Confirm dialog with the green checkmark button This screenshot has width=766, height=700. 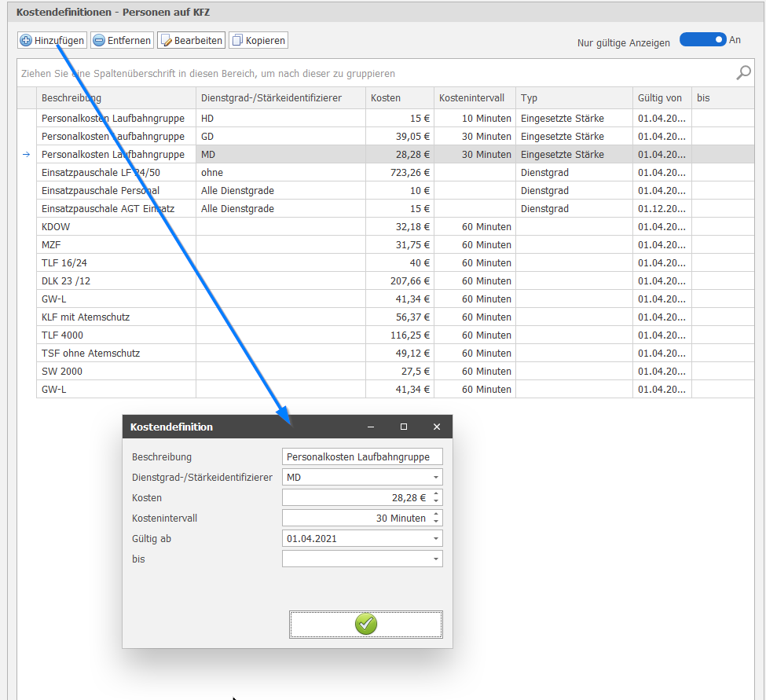[365, 625]
